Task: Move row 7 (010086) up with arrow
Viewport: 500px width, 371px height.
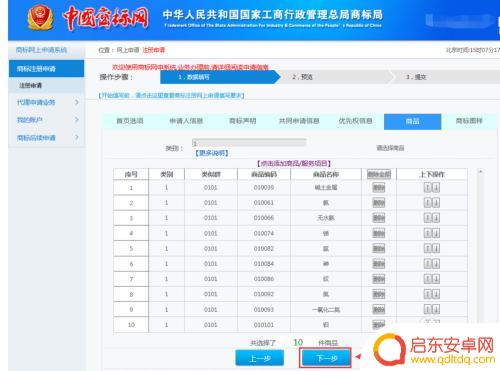Action: tap(428, 279)
